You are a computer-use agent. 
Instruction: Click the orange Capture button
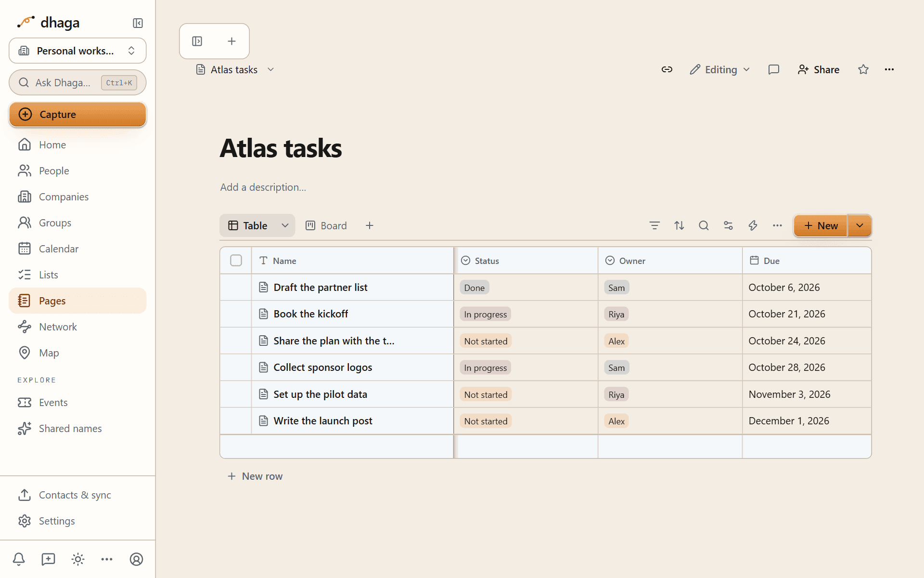click(x=77, y=114)
